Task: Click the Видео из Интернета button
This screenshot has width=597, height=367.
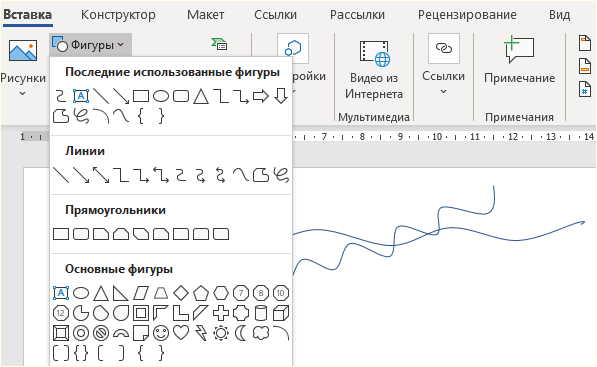Action: (374, 70)
